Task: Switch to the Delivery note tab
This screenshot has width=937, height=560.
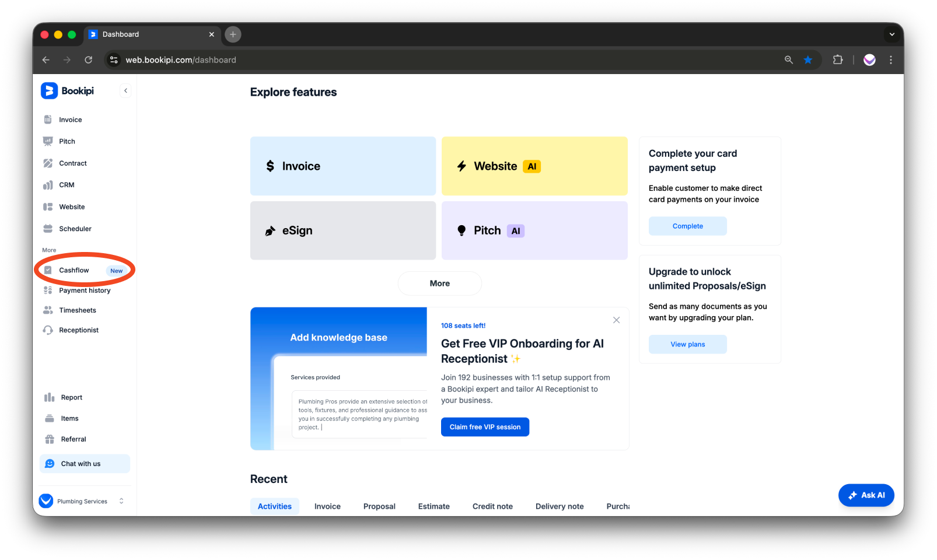Action: click(x=560, y=506)
